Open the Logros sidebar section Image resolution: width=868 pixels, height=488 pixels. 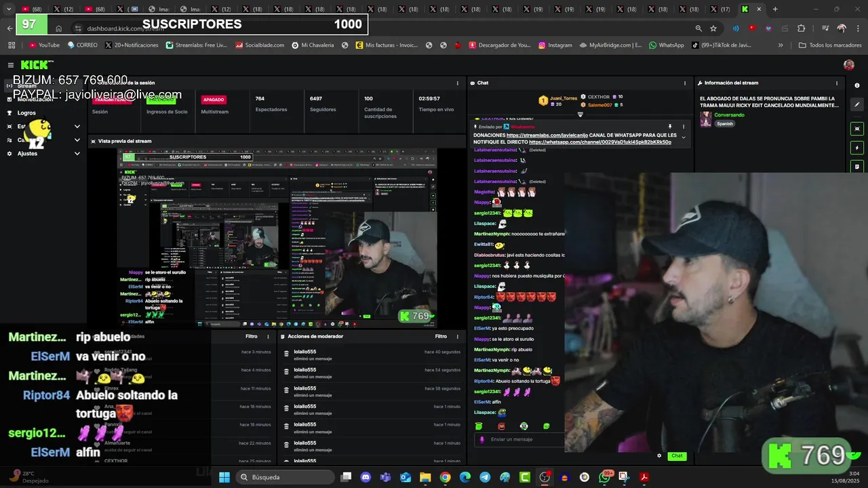(26, 113)
